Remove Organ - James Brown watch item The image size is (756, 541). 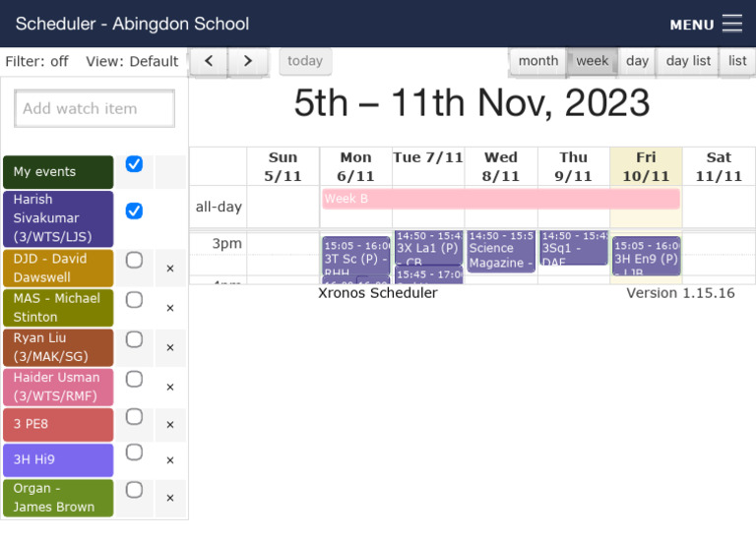[169, 498]
